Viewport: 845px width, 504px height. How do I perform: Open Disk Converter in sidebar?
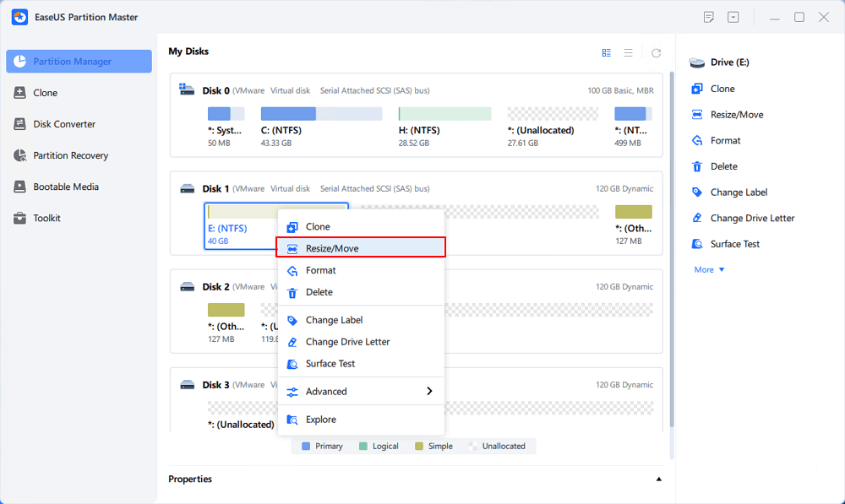pos(64,124)
